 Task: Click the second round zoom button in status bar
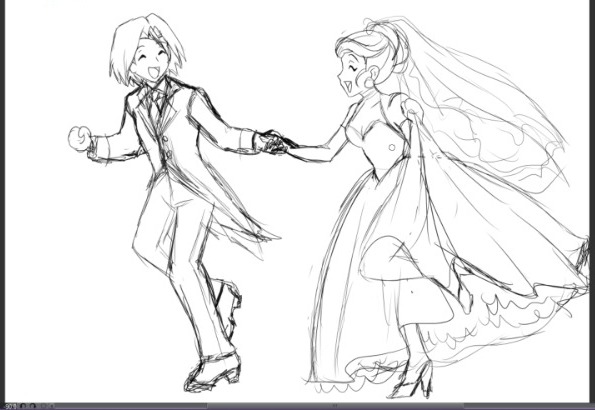[x=33, y=406]
